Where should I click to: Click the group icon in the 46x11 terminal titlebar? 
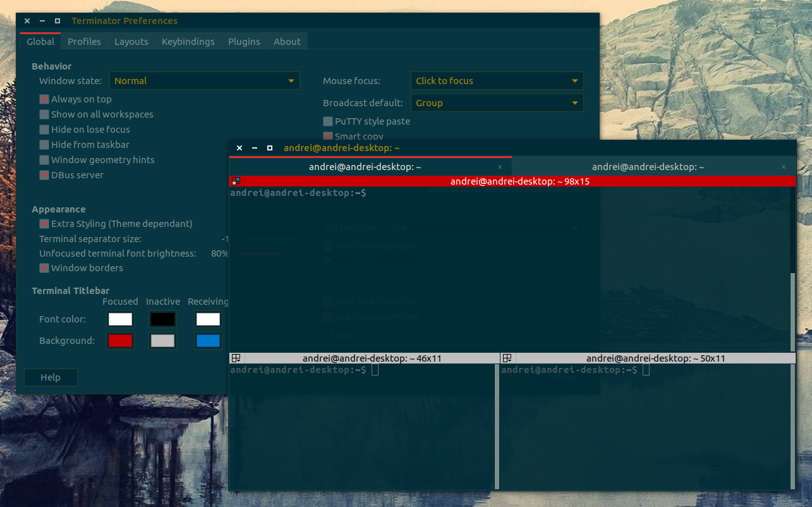pyautogui.click(x=236, y=358)
